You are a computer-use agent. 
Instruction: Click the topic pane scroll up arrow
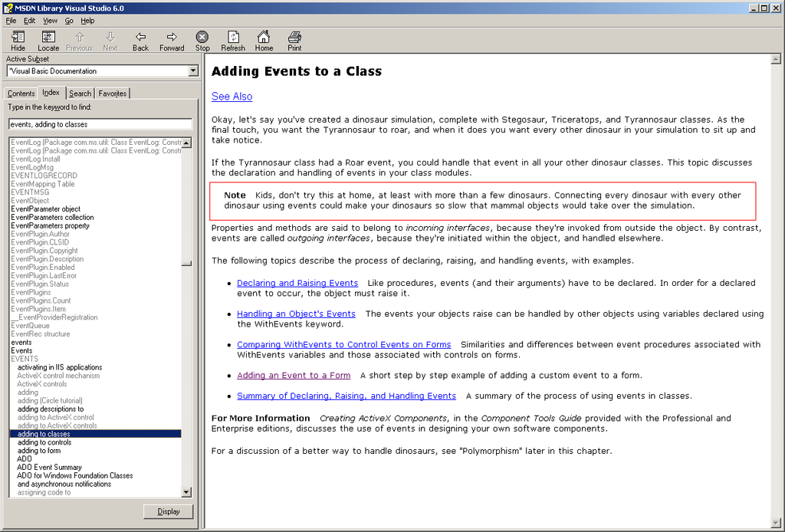point(776,59)
